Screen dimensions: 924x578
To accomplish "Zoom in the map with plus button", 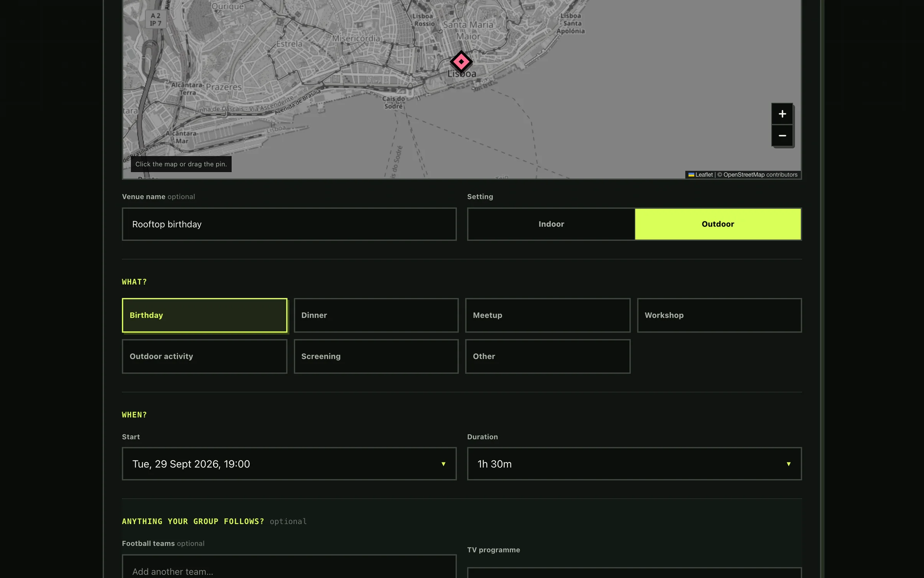I will pyautogui.click(x=782, y=114).
